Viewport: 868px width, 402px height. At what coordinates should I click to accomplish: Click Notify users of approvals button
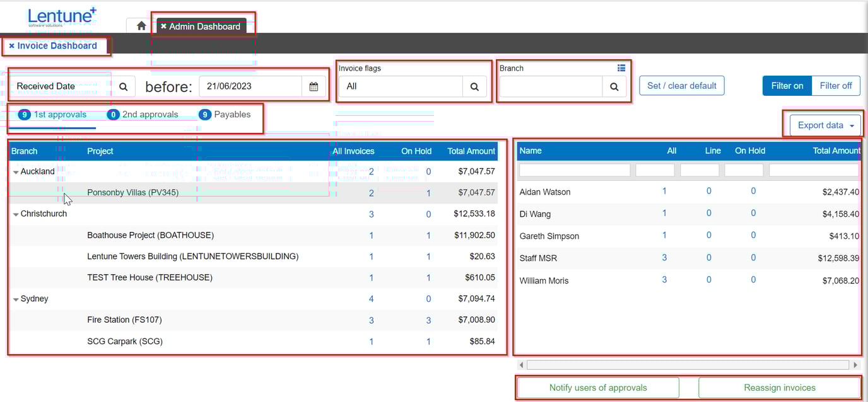coord(597,388)
